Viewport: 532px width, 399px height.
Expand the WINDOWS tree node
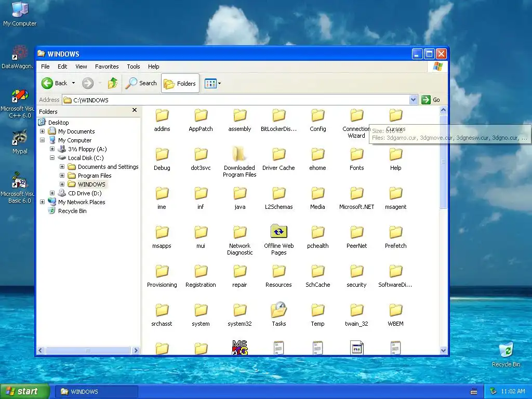pos(62,184)
